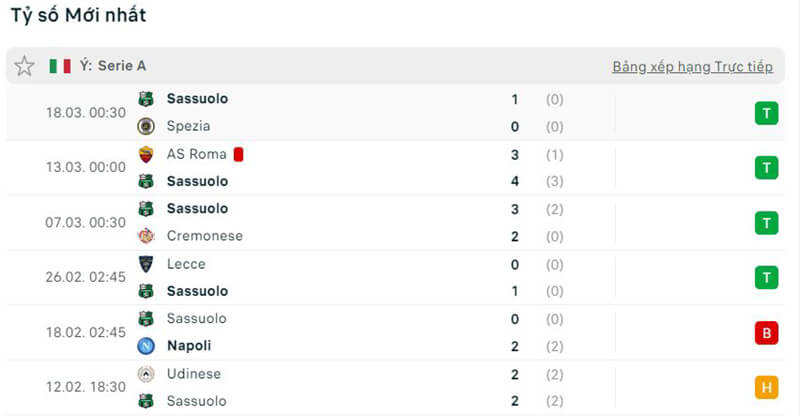Click the green T badge for the Lecce match
The width and height of the screenshot is (800, 416).
click(x=766, y=278)
